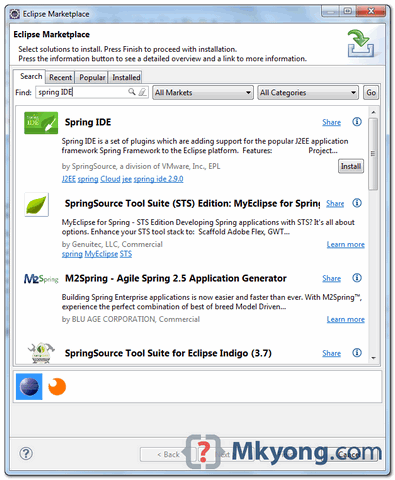The height and width of the screenshot is (480, 395).
Task: Switch to the Installed tab
Action: tap(126, 77)
